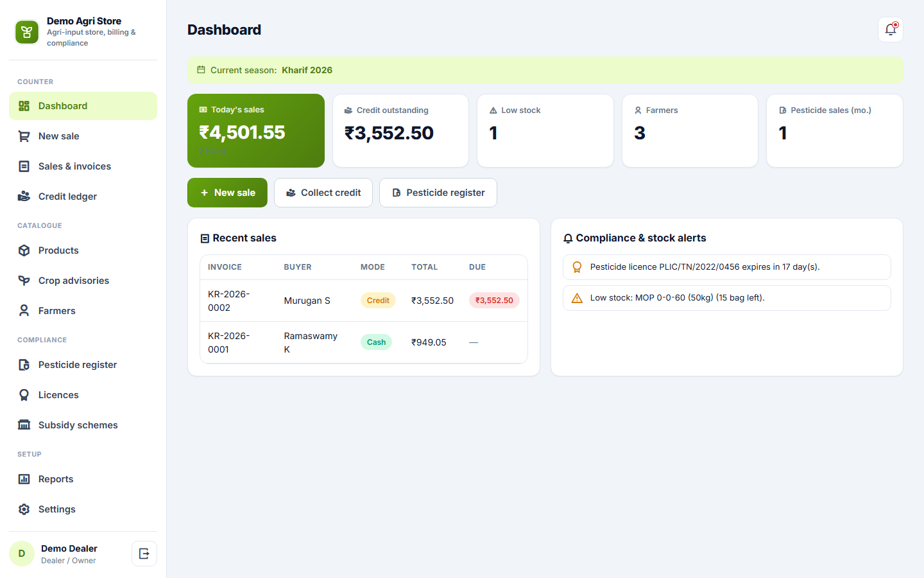This screenshot has height=578, width=924.
Task: Click the Sales & invoices icon
Action: 24,166
